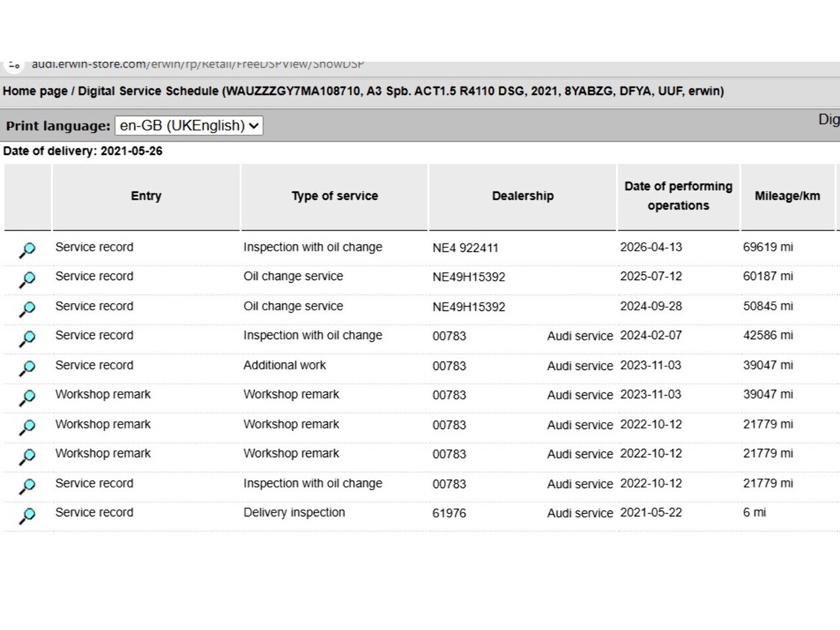Click the Home page breadcrumb link
Screen dimensions: 840x630
pyautogui.click(x=35, y=91)
